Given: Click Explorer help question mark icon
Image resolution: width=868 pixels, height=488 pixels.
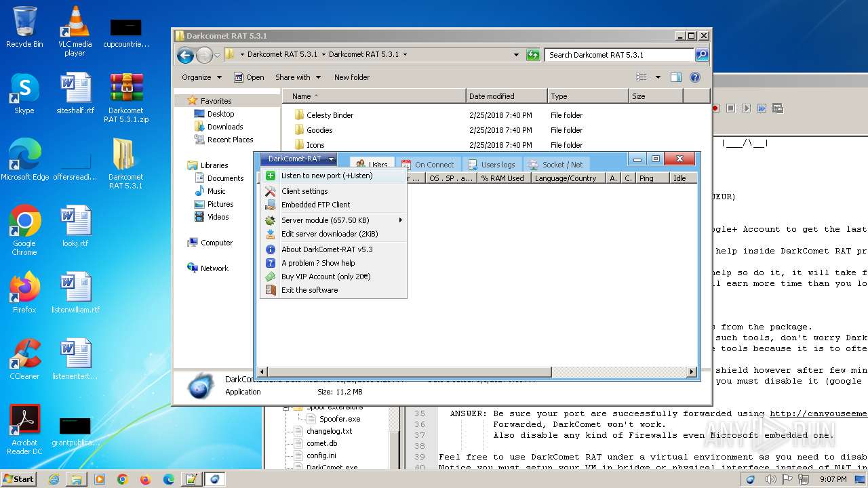Looking at the screenshot, I should click(x=695, y=77).
